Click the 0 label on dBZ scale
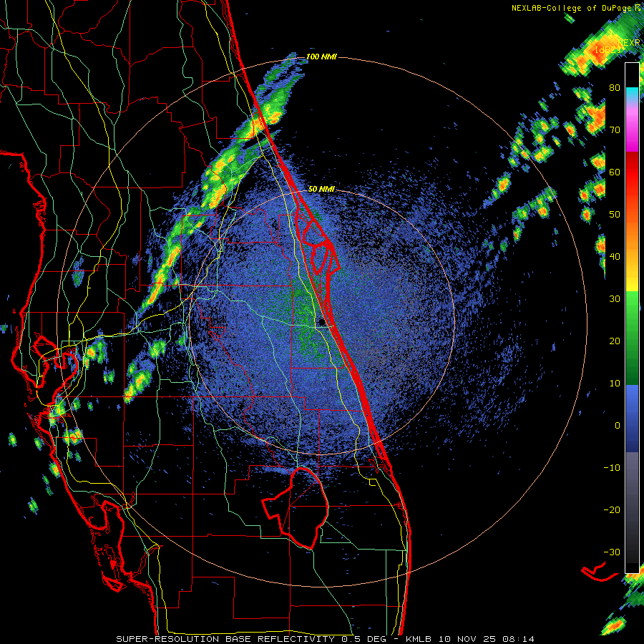 click(x=618, y=426)
